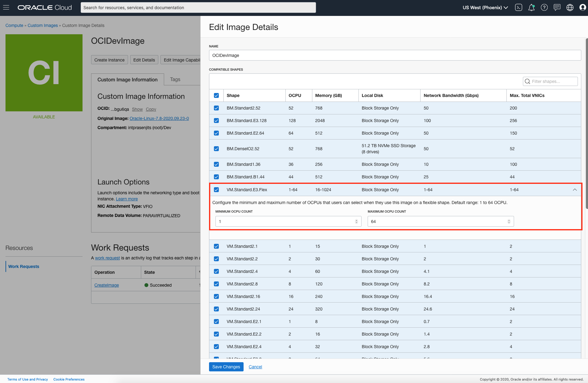Uncheck the BM.Standard2.52 shape checkbox
588x383 pixels.
[216, 108]
